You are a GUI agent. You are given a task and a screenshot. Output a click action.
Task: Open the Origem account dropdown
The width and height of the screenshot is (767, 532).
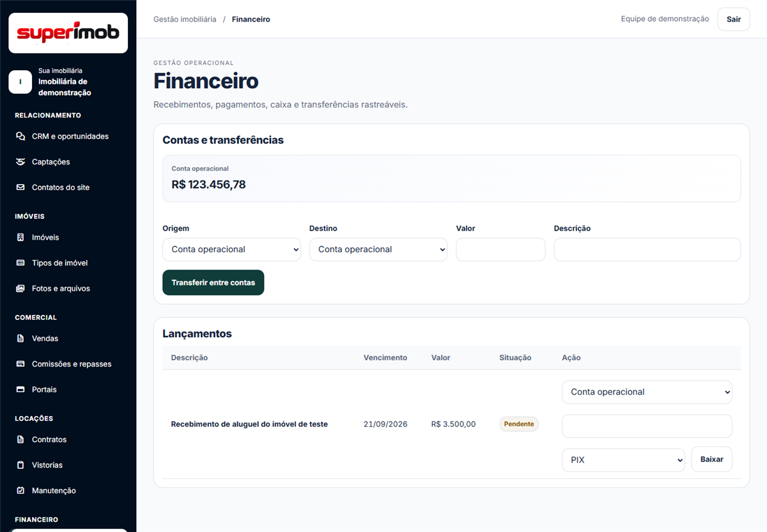coord(231,249)
